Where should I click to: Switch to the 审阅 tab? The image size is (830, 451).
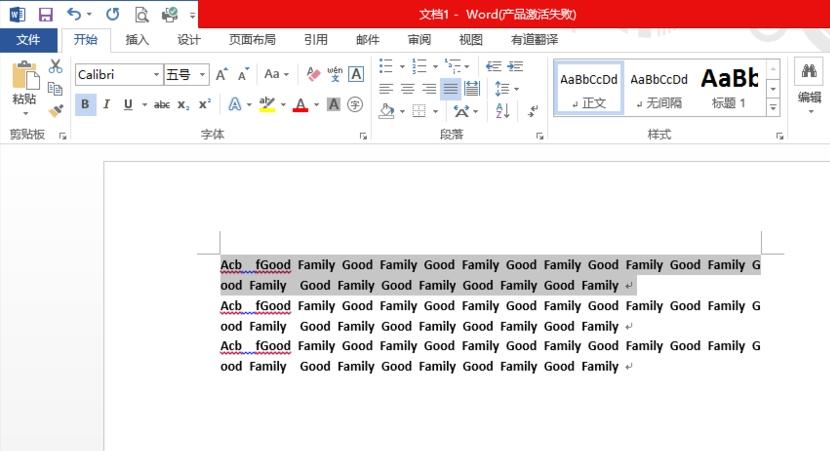tap(419, 40)
